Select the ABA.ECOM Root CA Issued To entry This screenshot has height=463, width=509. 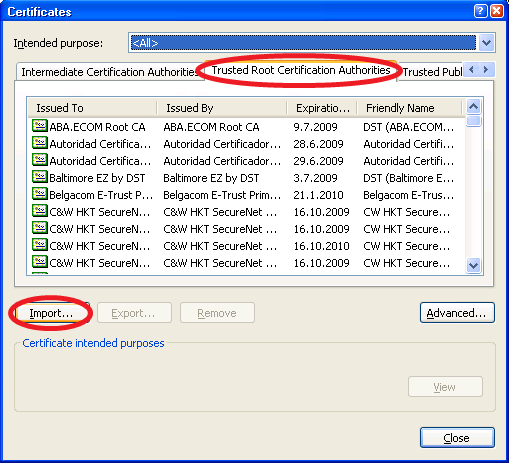click(x=97, y=127)
